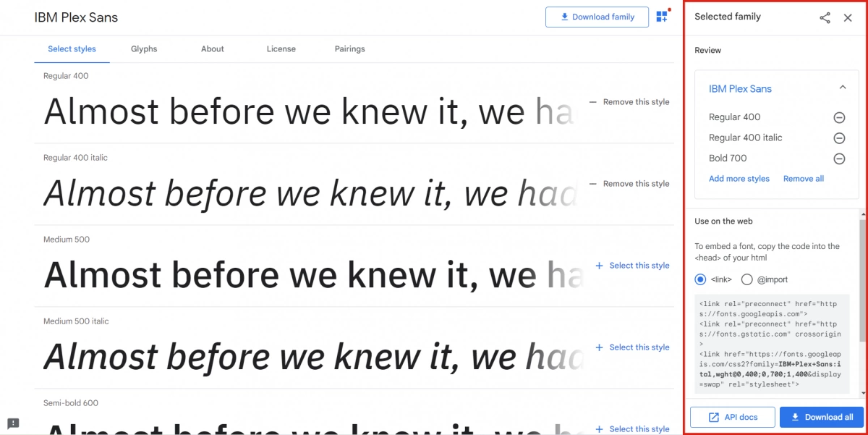Click plus icon to select Medium 500 style
The image size is (868, 435).
[x=599, y=266]
